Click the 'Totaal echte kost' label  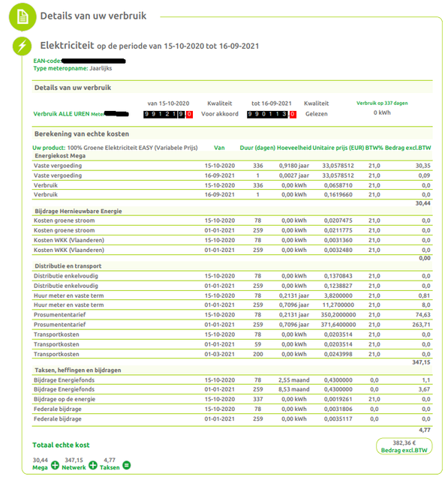[61, 445]
